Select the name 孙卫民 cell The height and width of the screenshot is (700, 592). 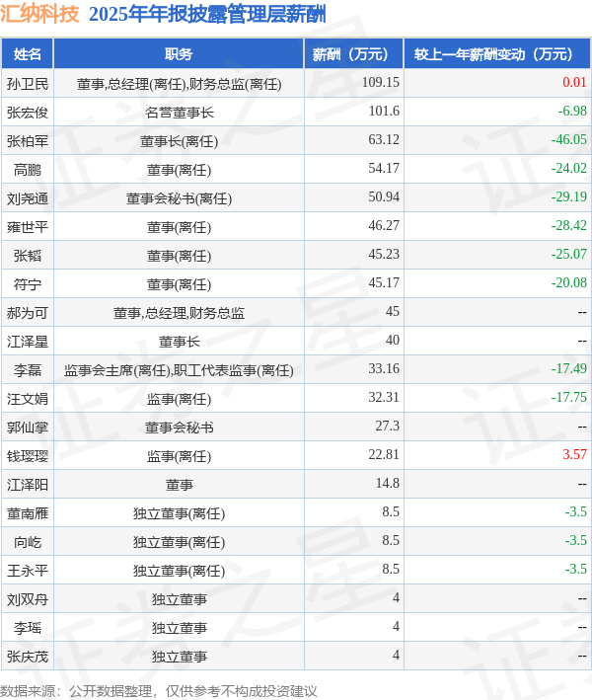click(x=28, y=84)
